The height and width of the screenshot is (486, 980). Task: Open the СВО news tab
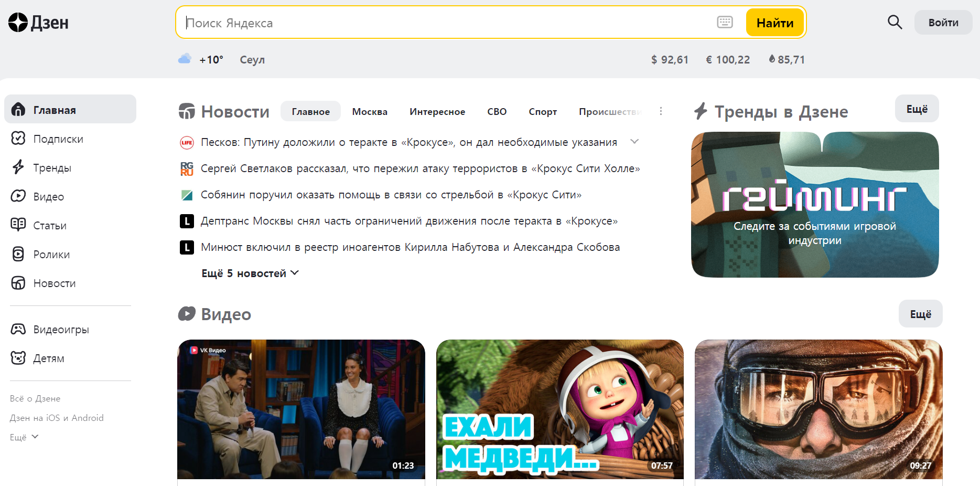(497, 111)
